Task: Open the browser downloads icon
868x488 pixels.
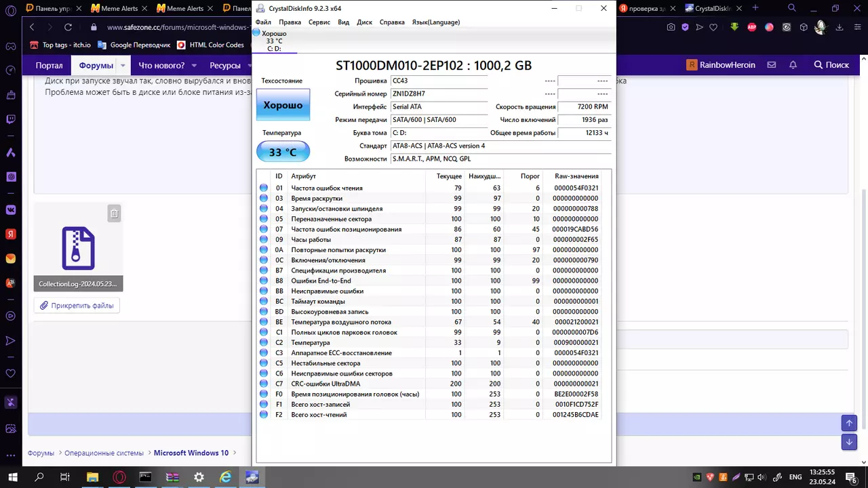Action: pyautogui.click(x=840, y=27)
